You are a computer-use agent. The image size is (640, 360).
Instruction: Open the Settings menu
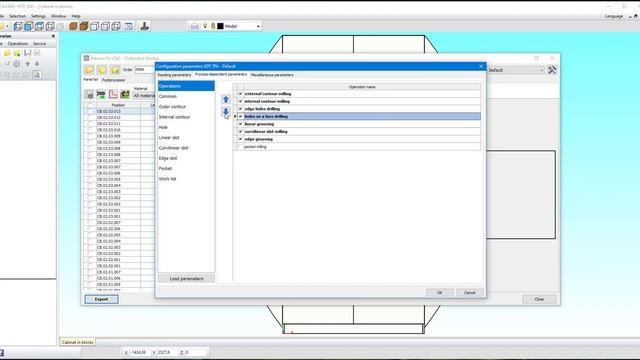[x=38, y=16]
